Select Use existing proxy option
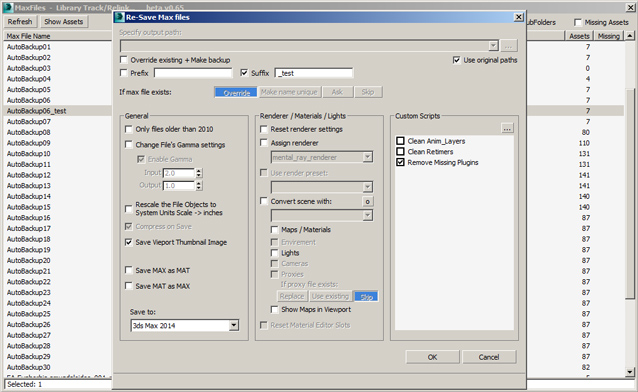The height and width of the screenshot is (392, 638). [x=330, y=296]
